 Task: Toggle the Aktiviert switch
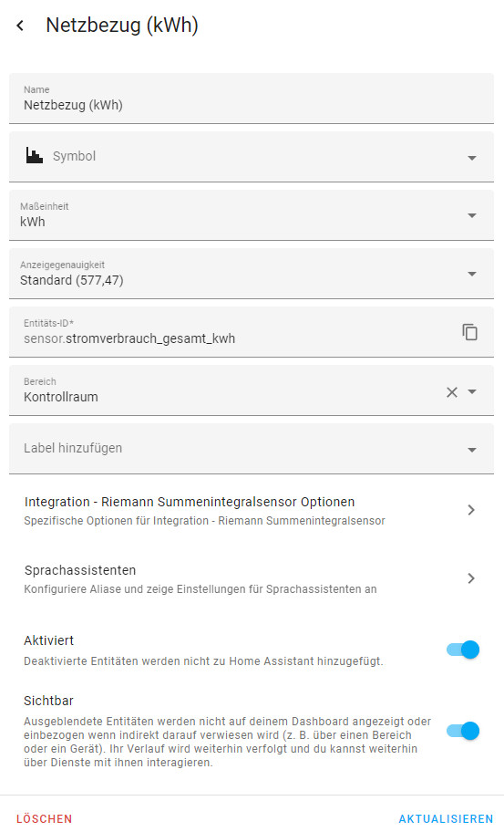[463, 650]
